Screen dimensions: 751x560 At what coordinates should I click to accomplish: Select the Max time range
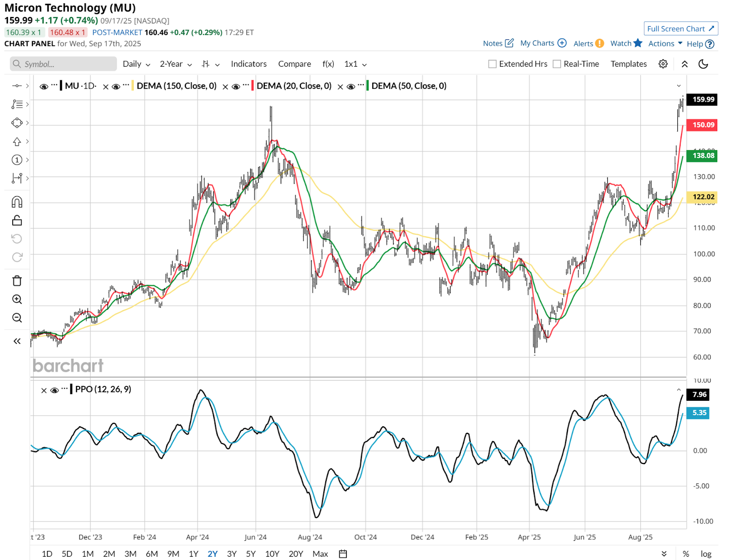[320, 554]
